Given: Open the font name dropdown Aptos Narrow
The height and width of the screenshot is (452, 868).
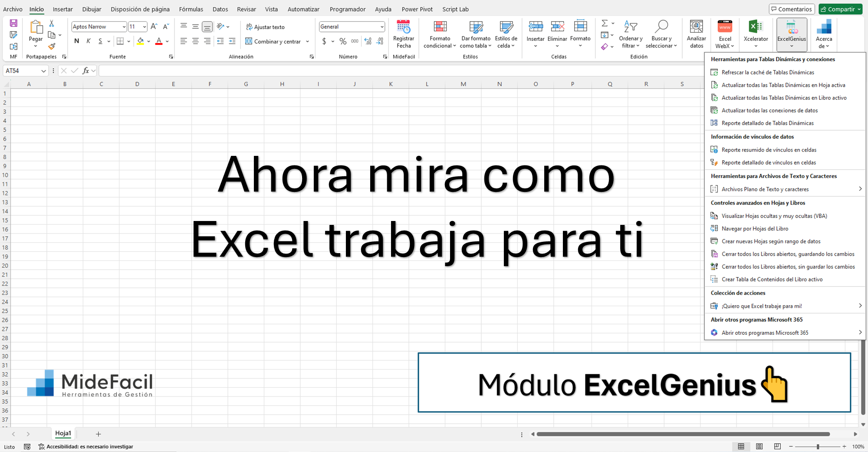Looking at the screenshot, I should tap(124, 27).
